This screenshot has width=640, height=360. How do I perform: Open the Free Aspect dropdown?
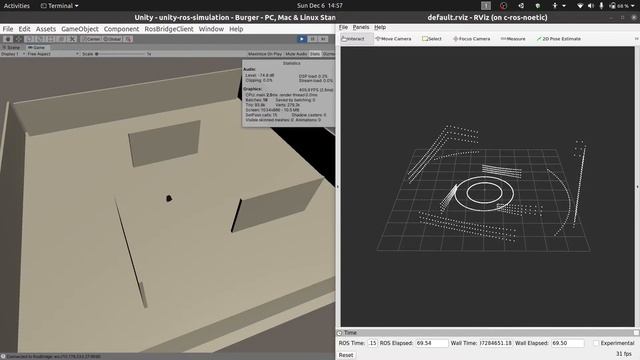53,54
